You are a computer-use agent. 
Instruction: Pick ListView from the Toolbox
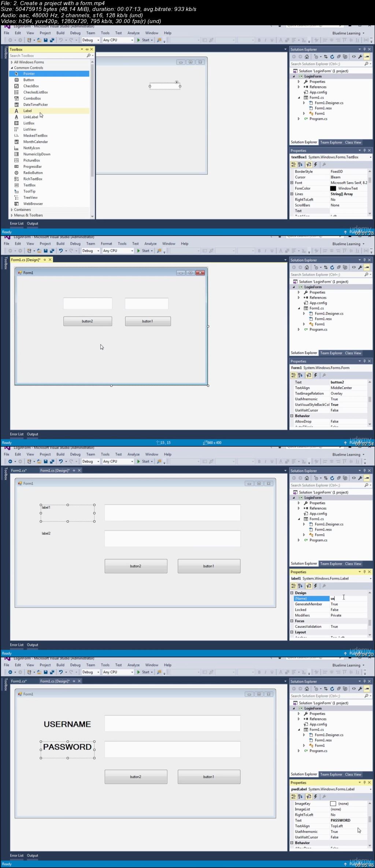point(49,129)
